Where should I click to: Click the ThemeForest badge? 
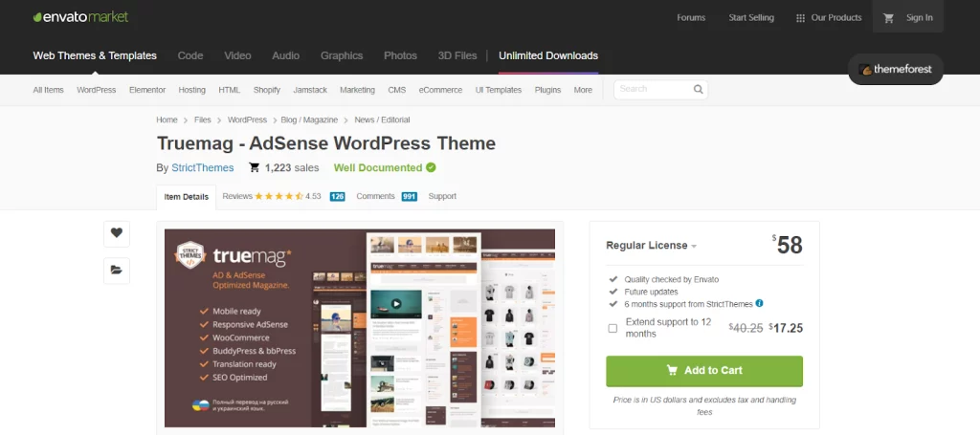tap(895, 69)
